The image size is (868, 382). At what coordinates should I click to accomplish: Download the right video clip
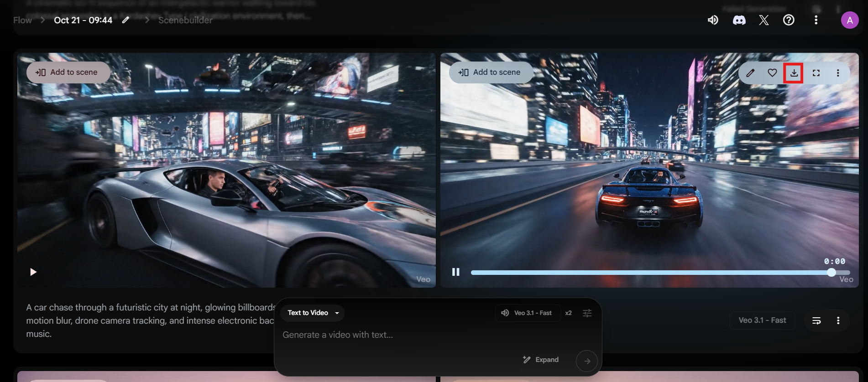tap(794, 73)
